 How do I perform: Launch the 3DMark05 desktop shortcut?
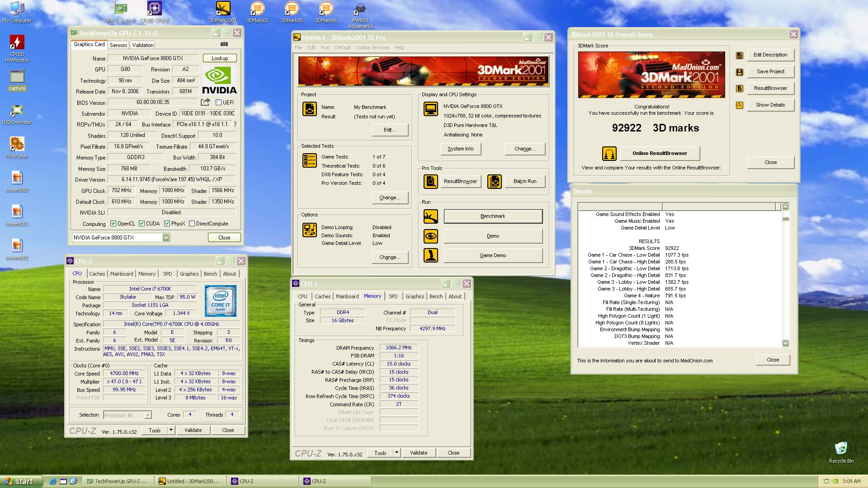(x=292, y=12)
